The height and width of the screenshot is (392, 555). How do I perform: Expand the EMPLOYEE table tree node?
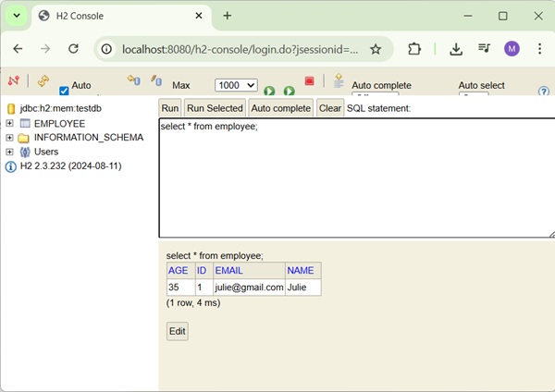[x=10, y=123]
